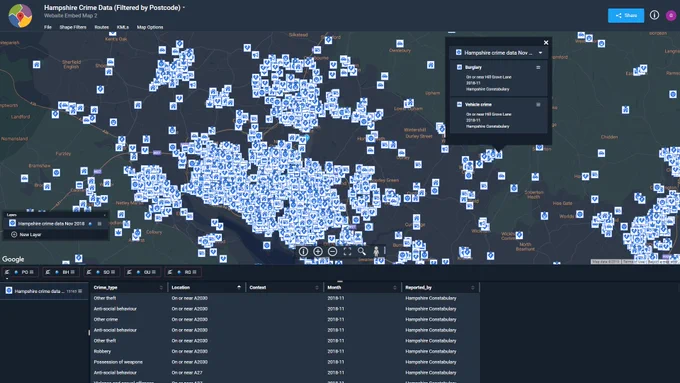The height and width of the screenshot is (383, 680).
Task: Open the Map Options menu
Action: 150,27
